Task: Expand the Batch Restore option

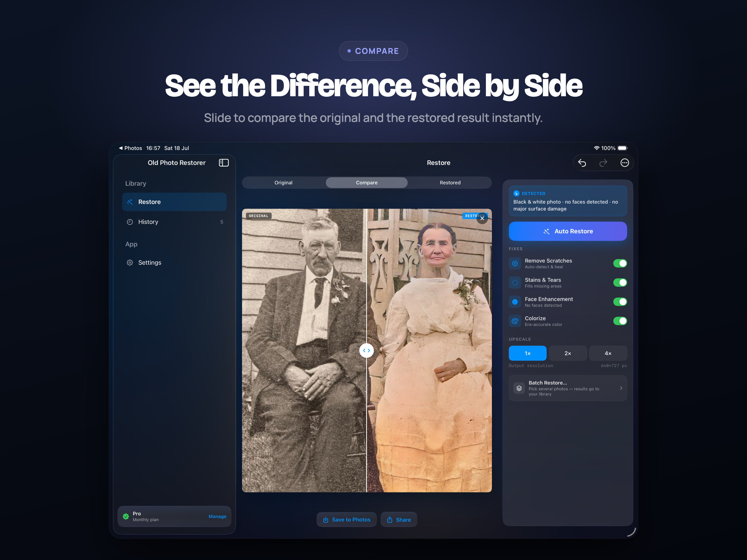Action: pos(568,388)
